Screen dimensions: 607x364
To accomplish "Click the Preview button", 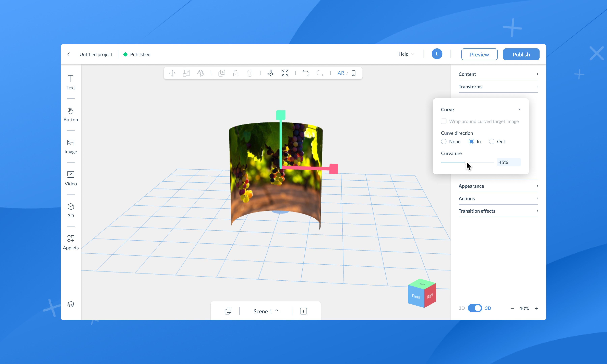I will point(479,54).
